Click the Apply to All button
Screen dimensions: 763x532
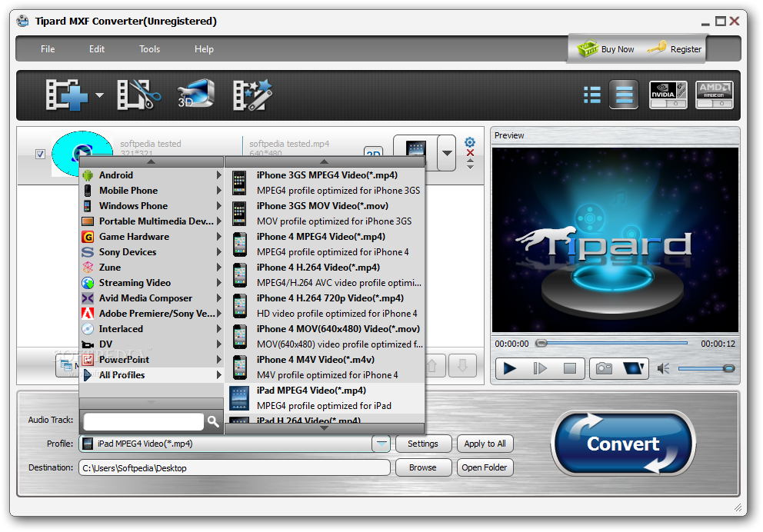click(485, 444)
